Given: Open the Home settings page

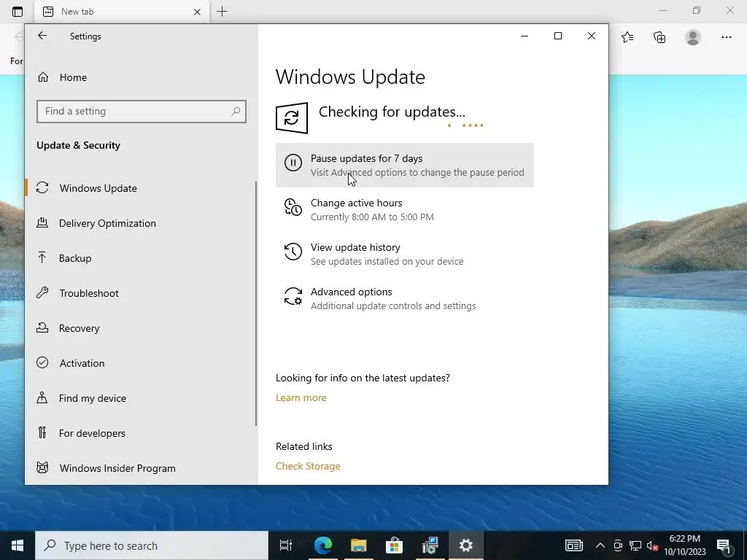Looking at the screenshot, I should [141, 77].
